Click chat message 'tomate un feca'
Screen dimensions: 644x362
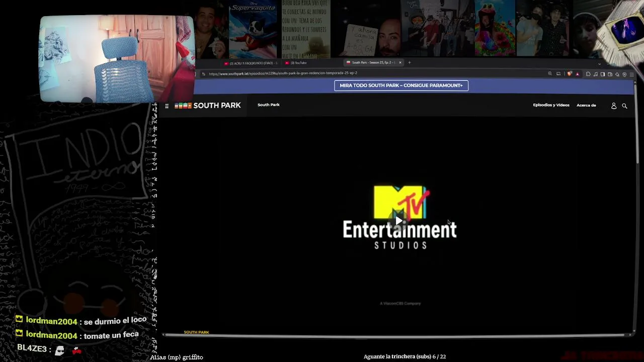111,335
